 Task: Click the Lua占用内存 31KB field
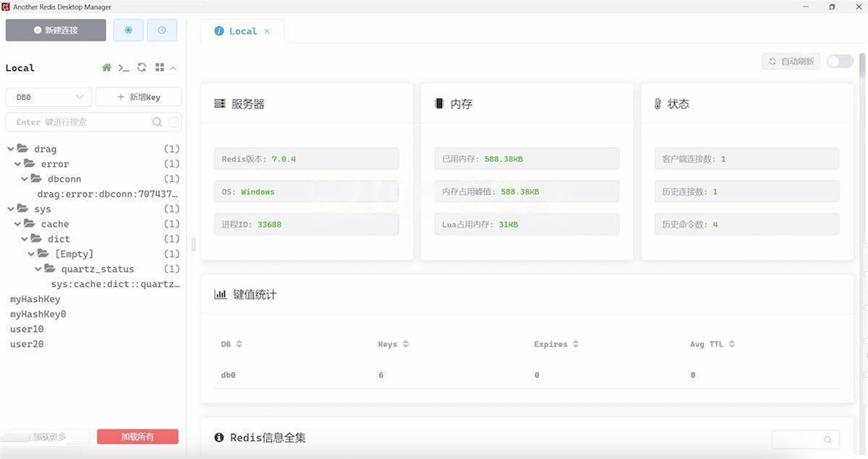coord(527,224)
